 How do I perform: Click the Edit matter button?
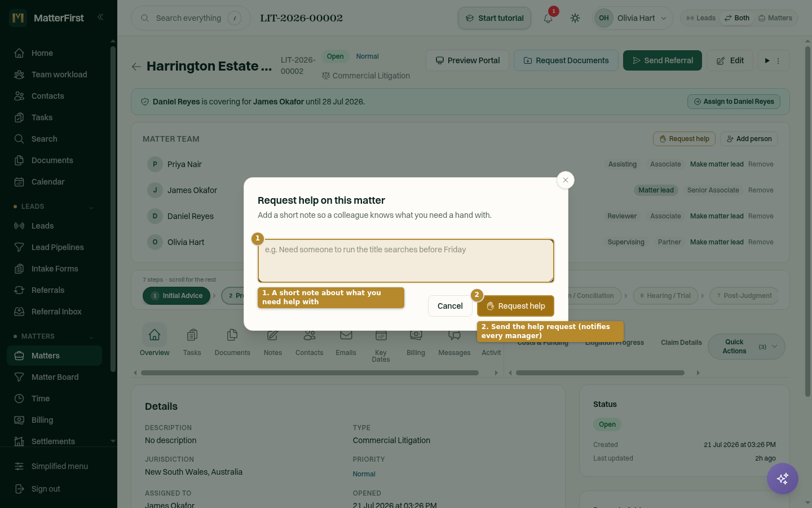click(x=730, y=60)
